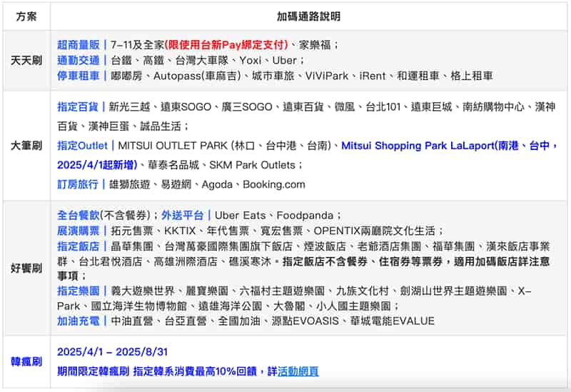Click the 源點EVOASIS text
Viewport: 571px width, 392px height.
coord(305,321)
